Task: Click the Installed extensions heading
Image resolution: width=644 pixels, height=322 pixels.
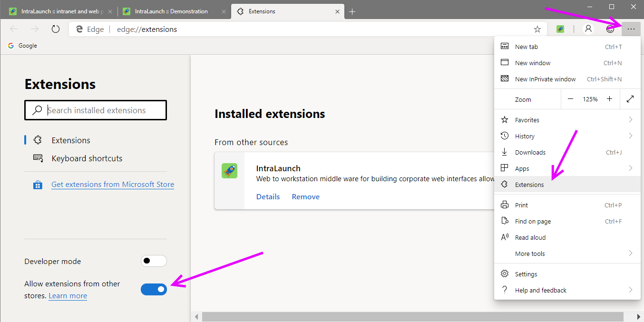Action: click(x=270, y=114)
